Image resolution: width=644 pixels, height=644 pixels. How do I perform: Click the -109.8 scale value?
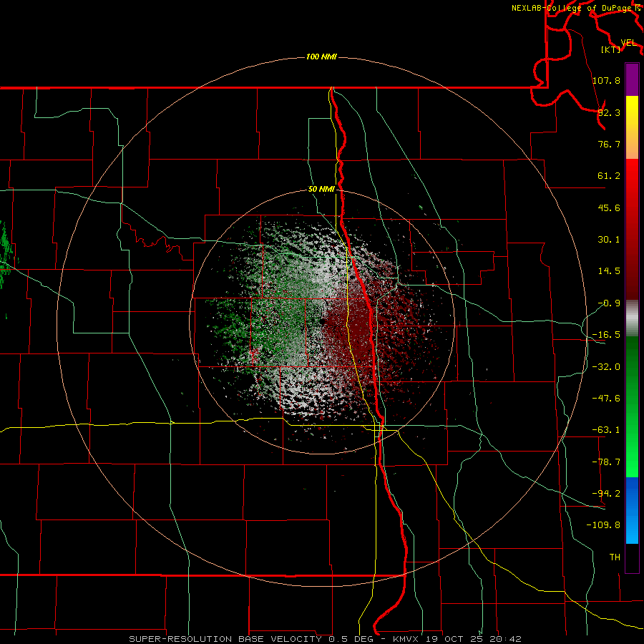(x=603, y=525)
